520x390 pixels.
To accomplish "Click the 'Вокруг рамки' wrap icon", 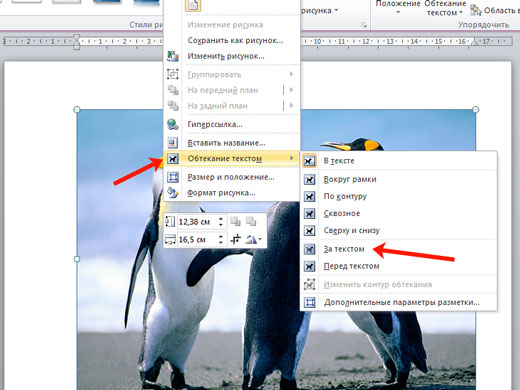I will (309, 180).
